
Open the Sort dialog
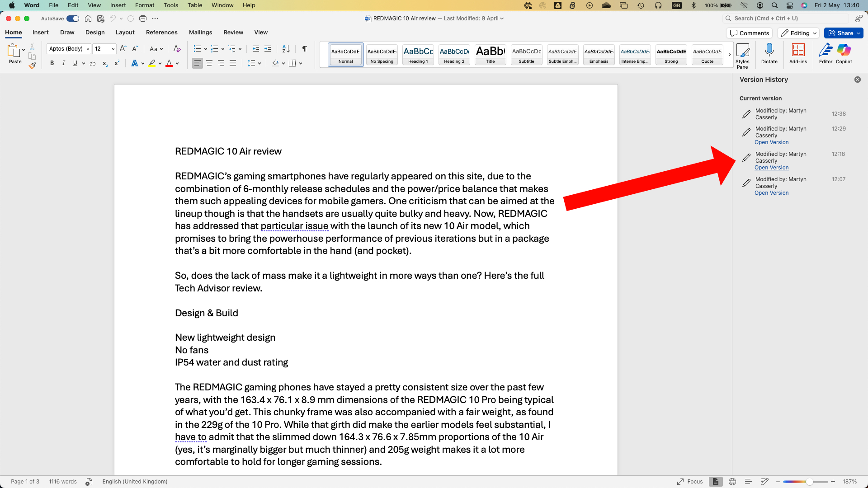[285, 48]
